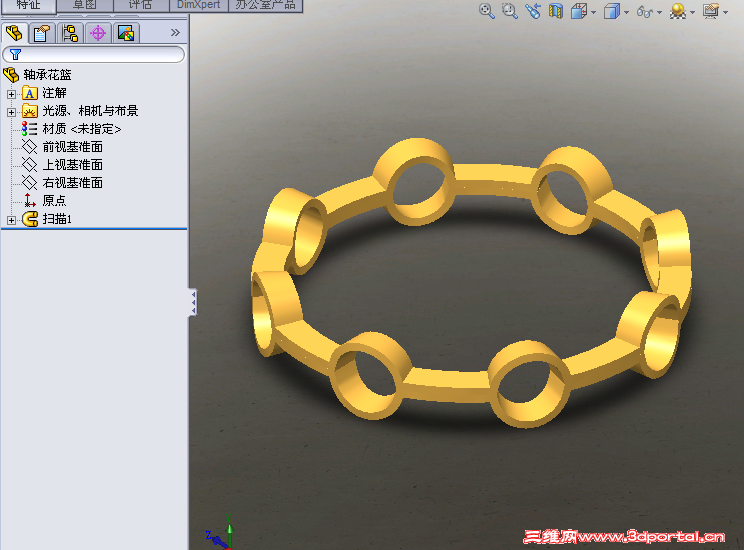Select the 轴承花篮 part root node
Screen dimensions: 744x550
click(47, 75)
